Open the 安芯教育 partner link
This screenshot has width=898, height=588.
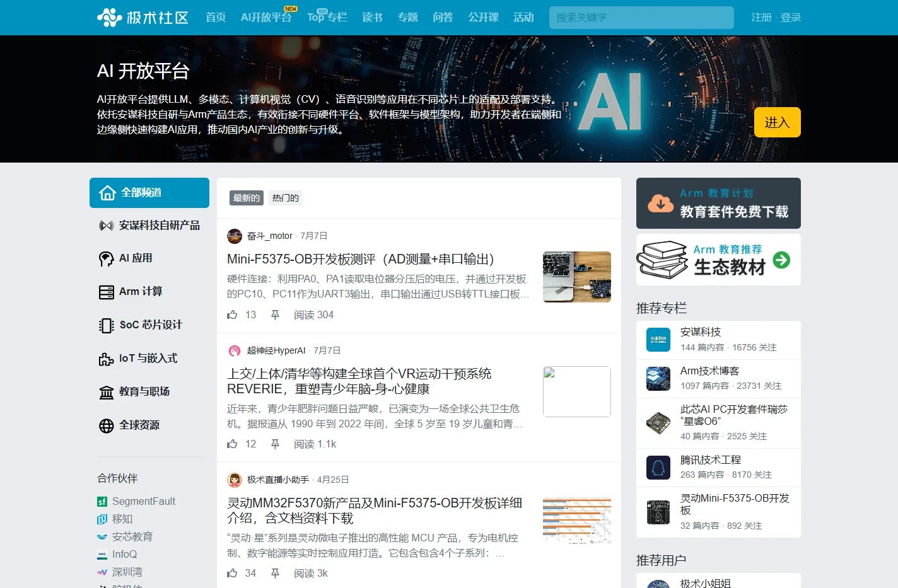tap(132, 536)
